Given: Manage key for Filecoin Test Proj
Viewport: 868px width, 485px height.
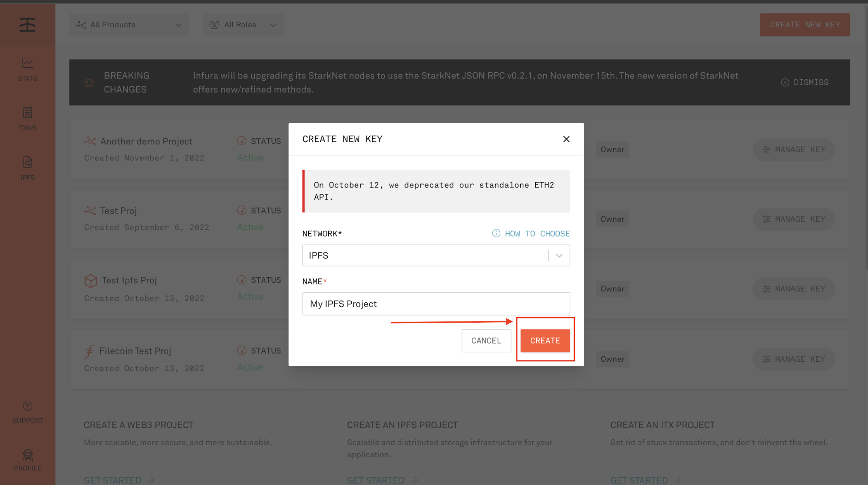Looking at the screenshot, I should coord(793,359).
